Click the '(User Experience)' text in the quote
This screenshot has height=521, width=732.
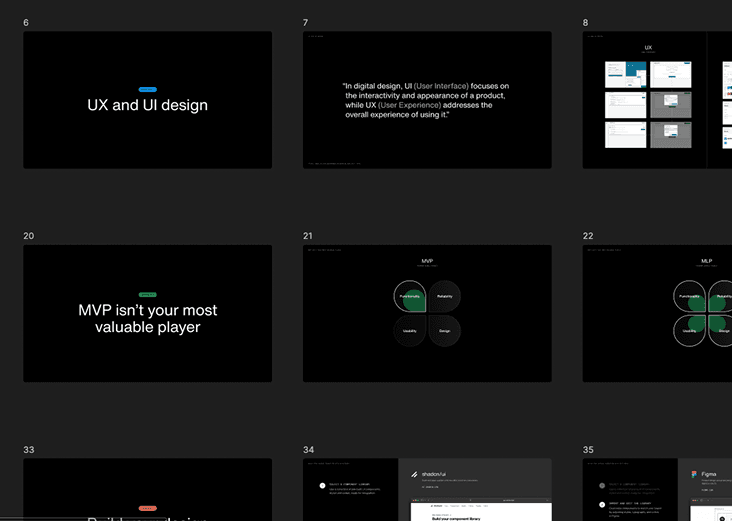pyautogui.click(x=409, y=105)
